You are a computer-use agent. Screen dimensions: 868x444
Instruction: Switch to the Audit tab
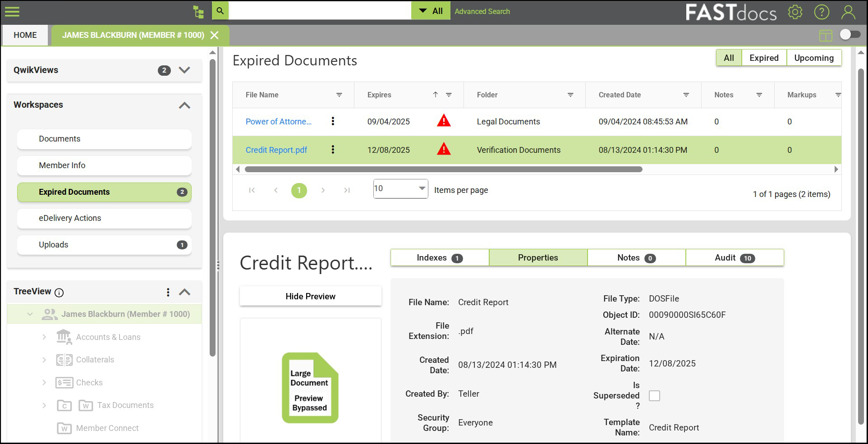coord(735,258)
